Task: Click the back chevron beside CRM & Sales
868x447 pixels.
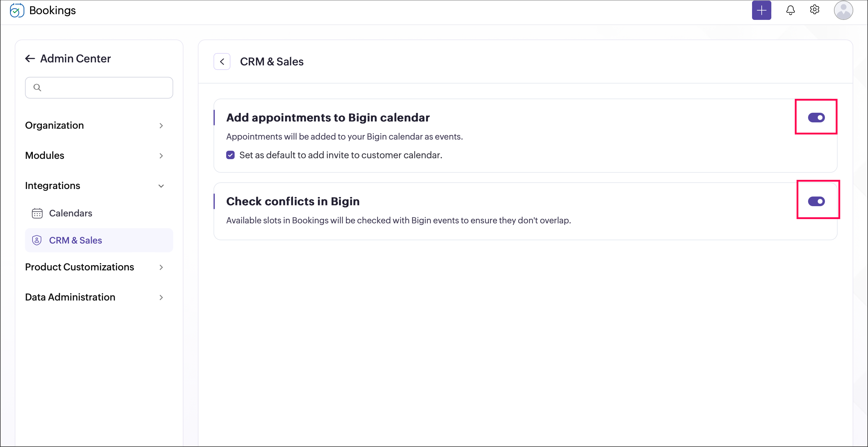Action: pos(222,62)
